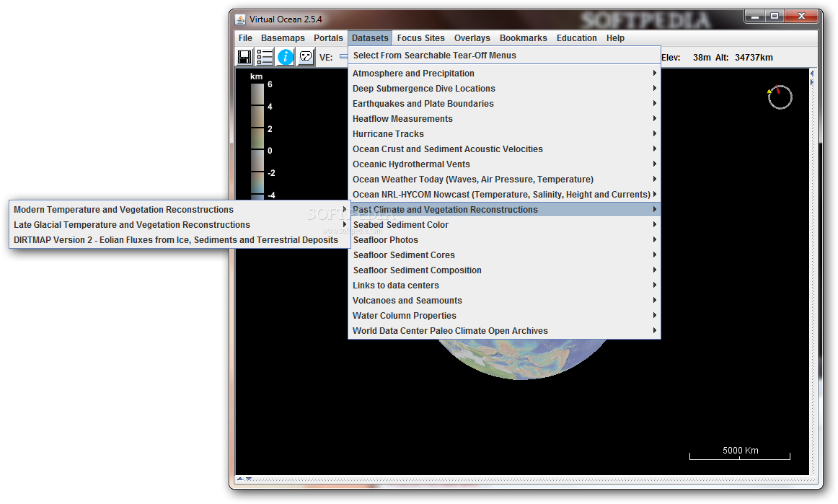Image resolution: width=838 pixels, height=504 pixels.
Task: Open the layer list icon in the toolbar
Action: coord(265,57)
